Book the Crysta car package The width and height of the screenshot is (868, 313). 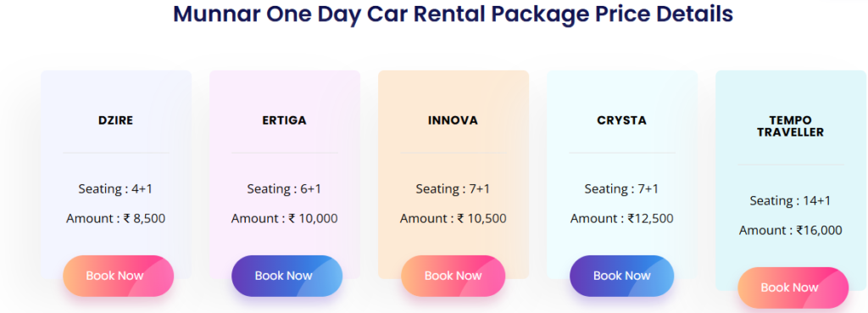click(621, 276)
